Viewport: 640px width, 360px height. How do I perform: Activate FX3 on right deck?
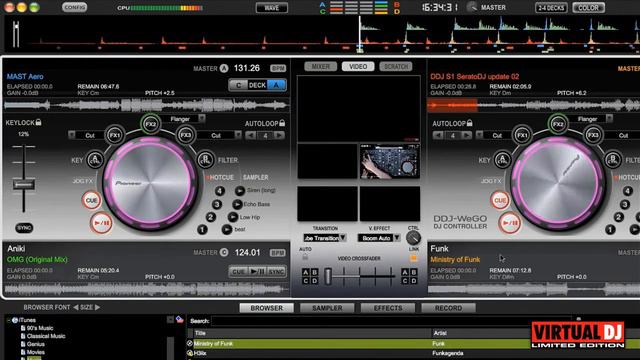pyautogui.click(x=593, y=135)
